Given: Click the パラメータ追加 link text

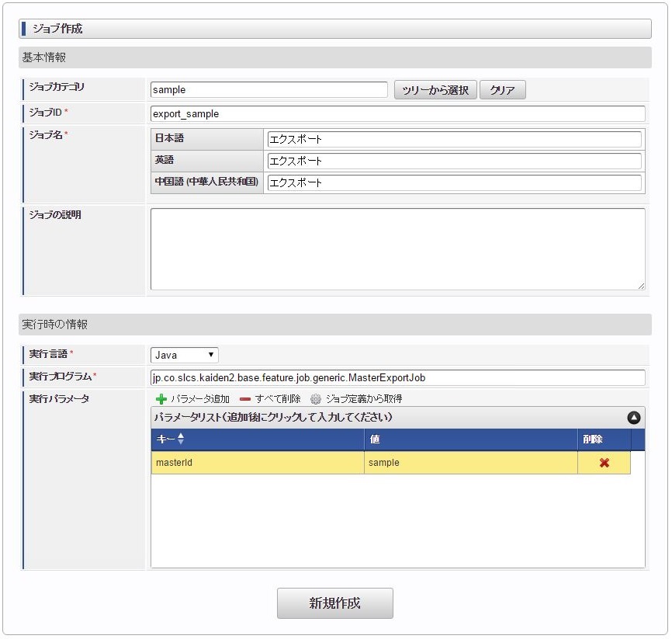Looking at the screenshot, I should (x=200, y=399).
